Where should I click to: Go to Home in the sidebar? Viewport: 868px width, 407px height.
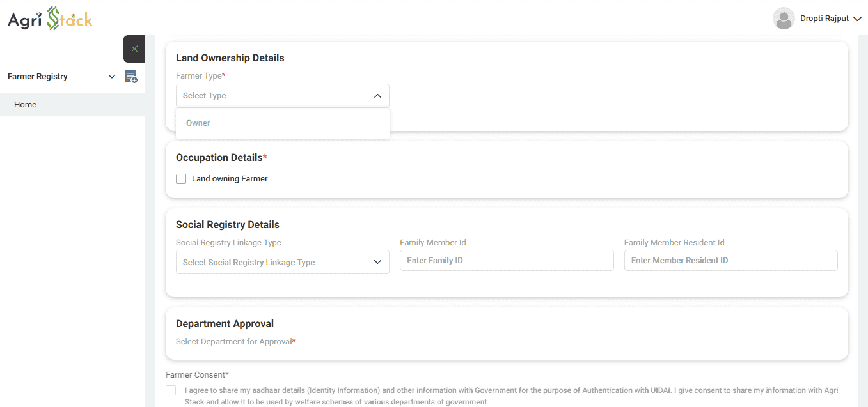(x=26, y=105)
